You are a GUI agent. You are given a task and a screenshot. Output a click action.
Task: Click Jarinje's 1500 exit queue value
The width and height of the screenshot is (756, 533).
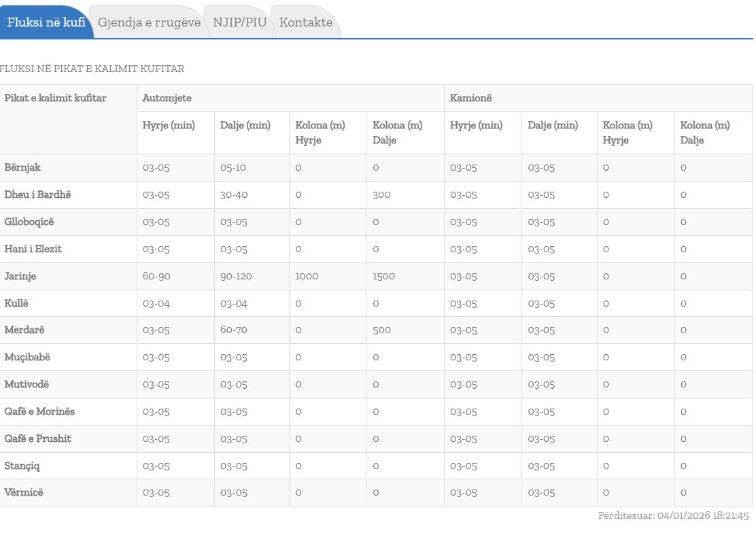point(383,277)
